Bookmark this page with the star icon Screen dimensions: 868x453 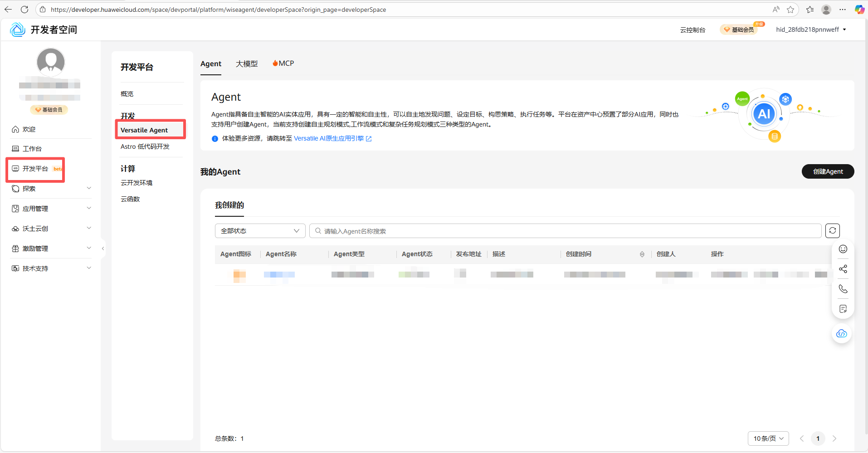pos(790,10)
